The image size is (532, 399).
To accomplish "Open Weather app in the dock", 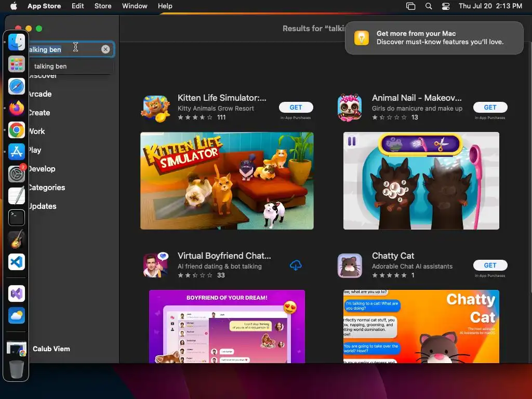I will coord(16,315).
